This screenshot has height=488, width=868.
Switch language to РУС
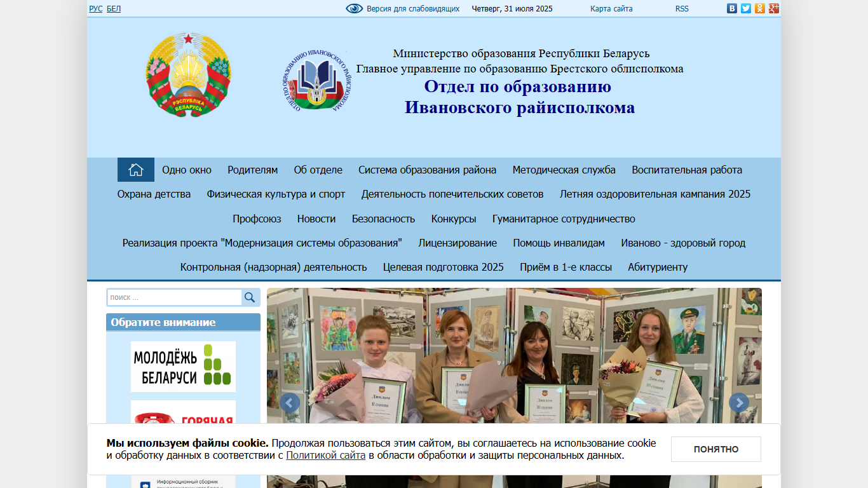pos(95,9)
